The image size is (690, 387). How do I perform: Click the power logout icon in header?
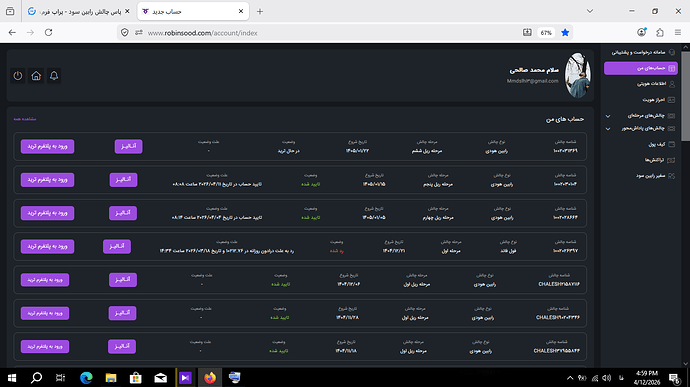coord(18,76)
